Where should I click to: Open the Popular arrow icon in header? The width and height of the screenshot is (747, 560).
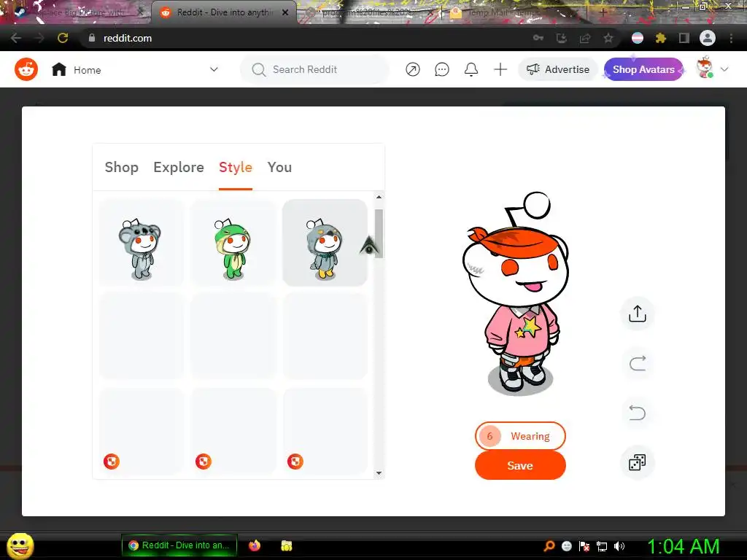[413, 69]
